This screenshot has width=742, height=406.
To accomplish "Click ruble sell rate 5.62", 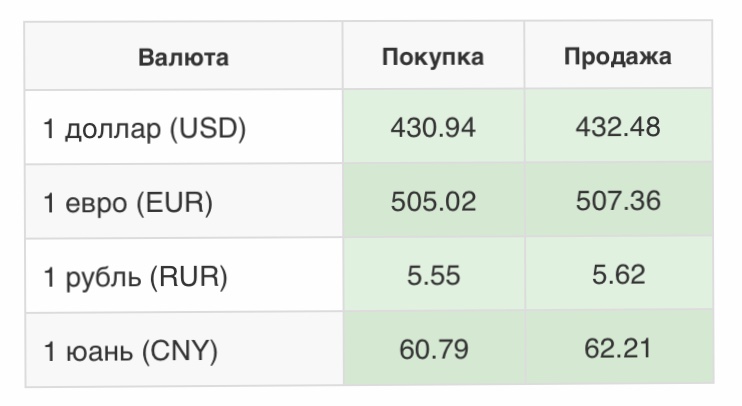I will [x=618, y=276].
